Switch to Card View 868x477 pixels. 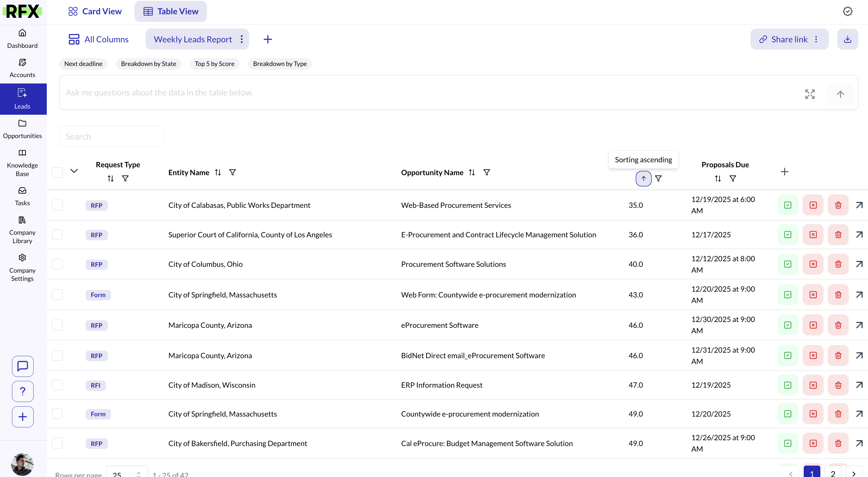point(95,11)
